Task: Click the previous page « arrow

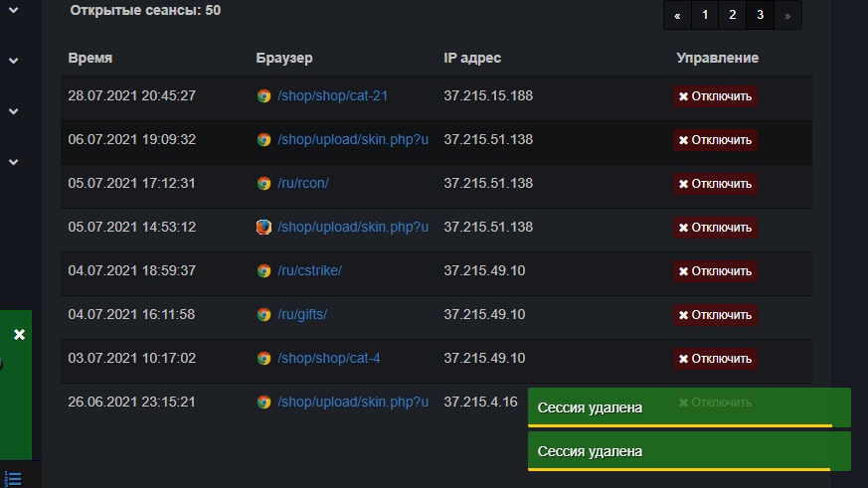Action: coord(677,15)
